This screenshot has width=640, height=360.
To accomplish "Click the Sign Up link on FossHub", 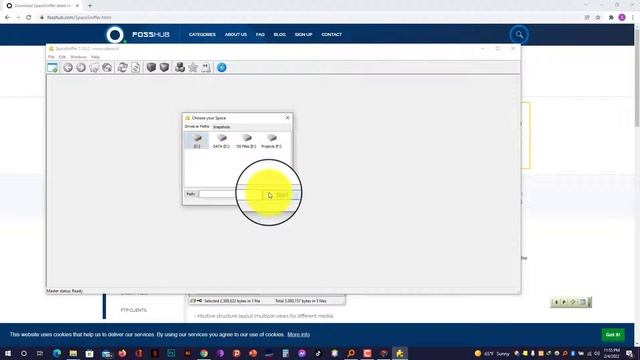I will click(x=303, y=35).
